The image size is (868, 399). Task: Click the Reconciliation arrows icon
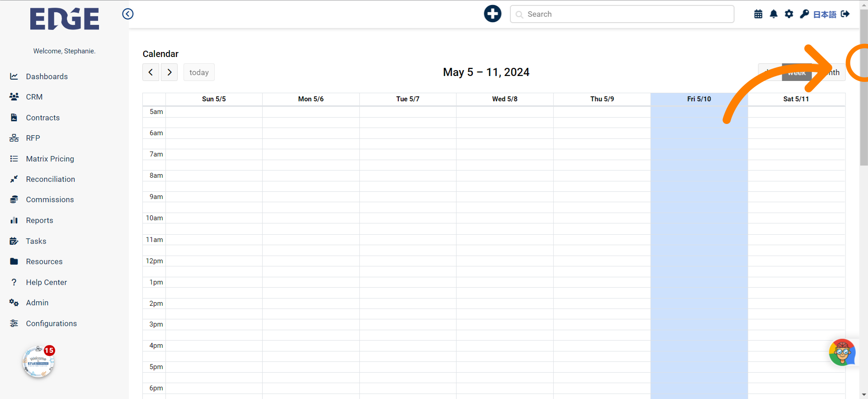click(14, 179)
